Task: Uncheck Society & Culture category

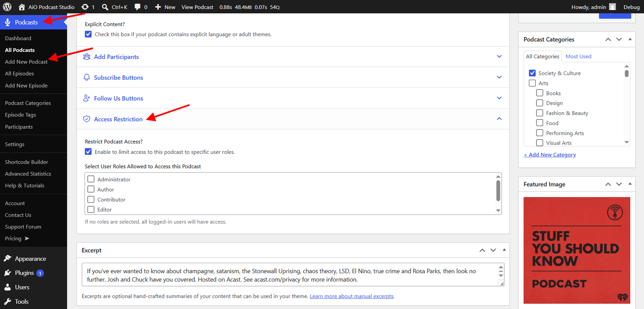Action: tap(532, 73)
